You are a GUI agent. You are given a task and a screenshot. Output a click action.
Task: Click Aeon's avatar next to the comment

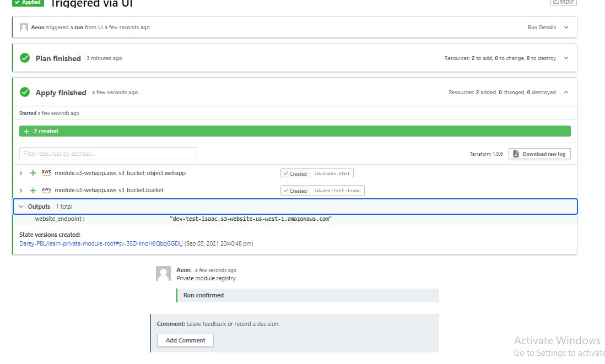point(163,273)
